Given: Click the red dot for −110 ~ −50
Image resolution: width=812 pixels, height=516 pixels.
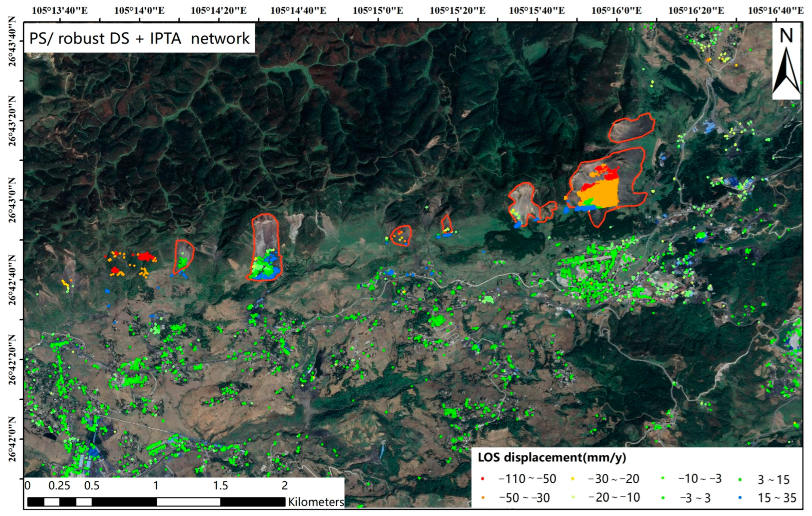Looking at the screenshot, I should 482,479.
